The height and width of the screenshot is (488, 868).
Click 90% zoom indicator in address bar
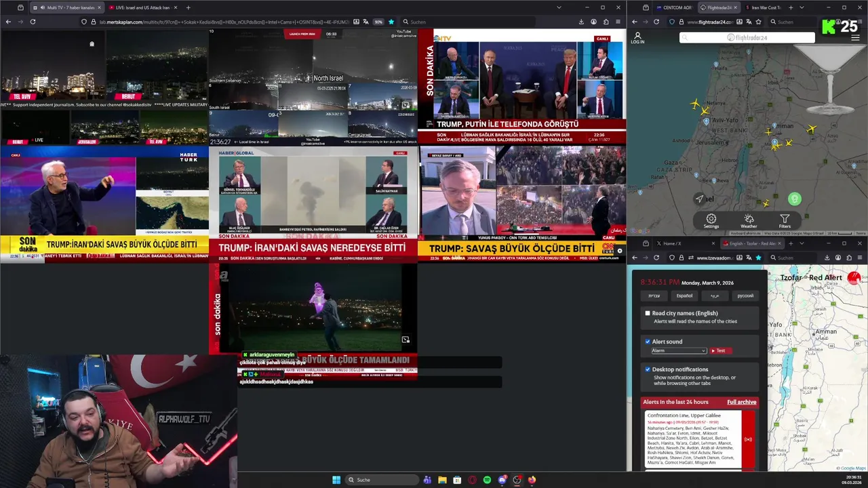click(378, 22)
